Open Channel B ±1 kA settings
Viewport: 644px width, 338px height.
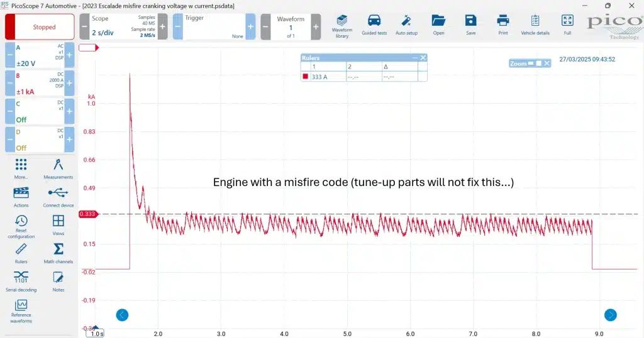click(x=40, y=84)
